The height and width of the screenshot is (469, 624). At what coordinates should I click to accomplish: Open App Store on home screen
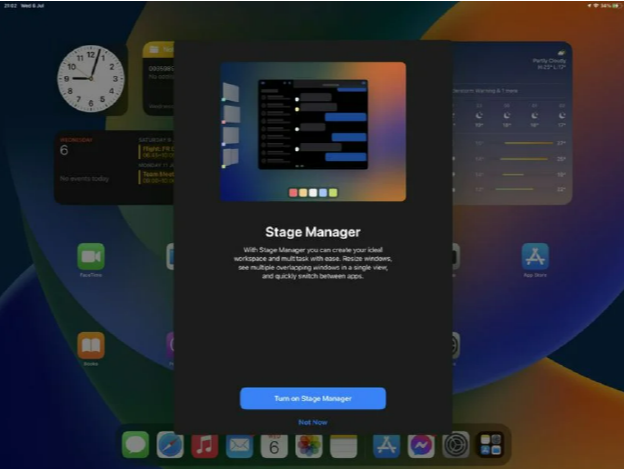(x=535, y=257)
